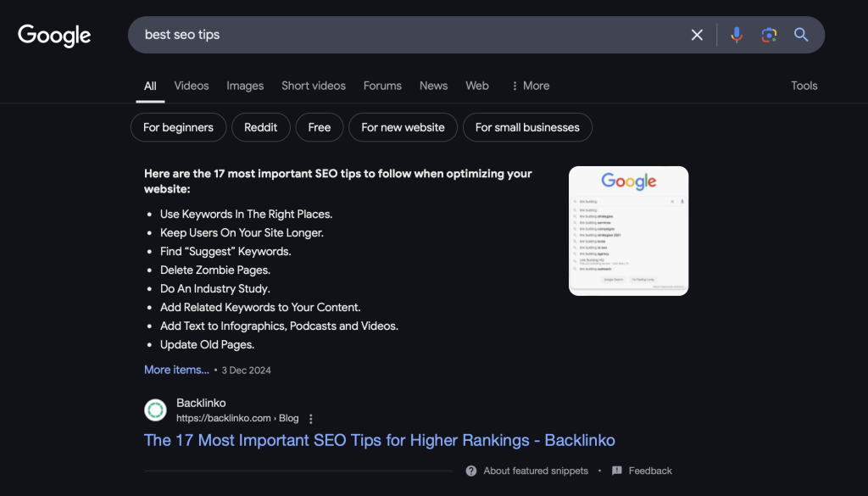Open the Short videos tab
868x496 pixels.
pos(314,86)
